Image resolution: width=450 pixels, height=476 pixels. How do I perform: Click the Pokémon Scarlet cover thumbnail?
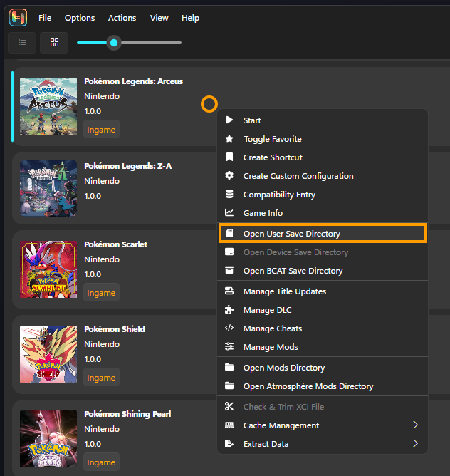tap(48, 269)
